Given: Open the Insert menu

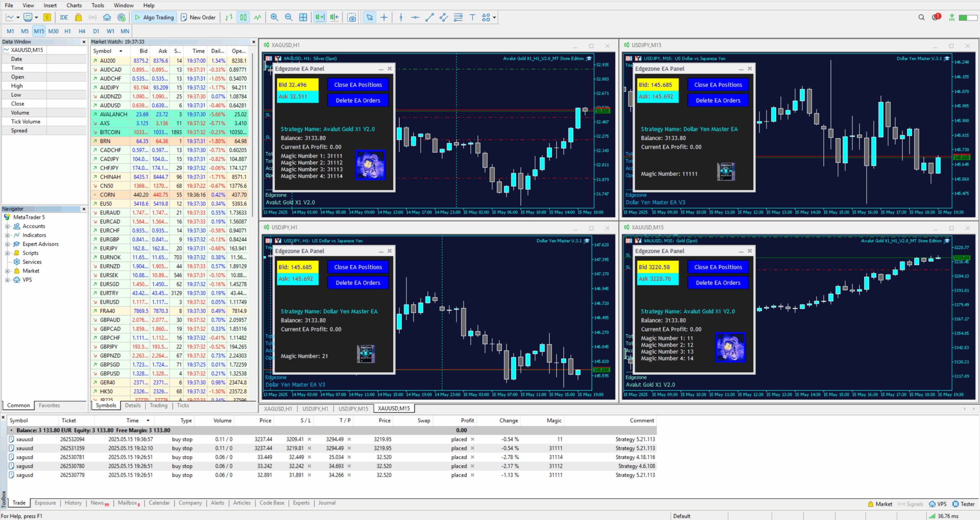Looking at the screenshot, I should click(x=50, y=5).
